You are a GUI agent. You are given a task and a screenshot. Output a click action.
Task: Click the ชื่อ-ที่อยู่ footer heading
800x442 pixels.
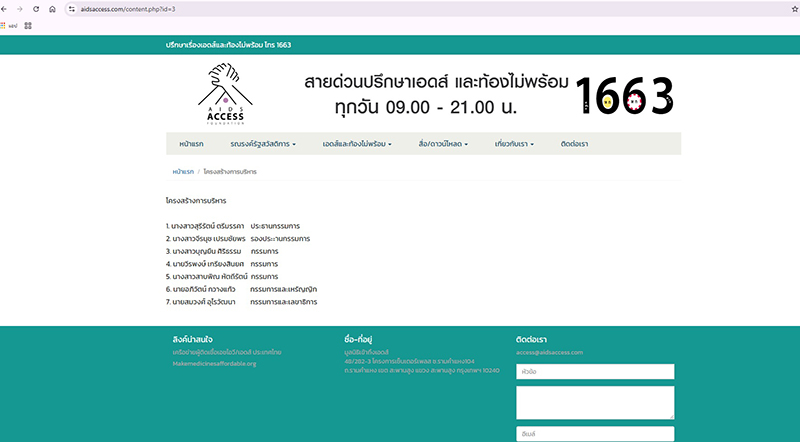click(x=358, y=339)
